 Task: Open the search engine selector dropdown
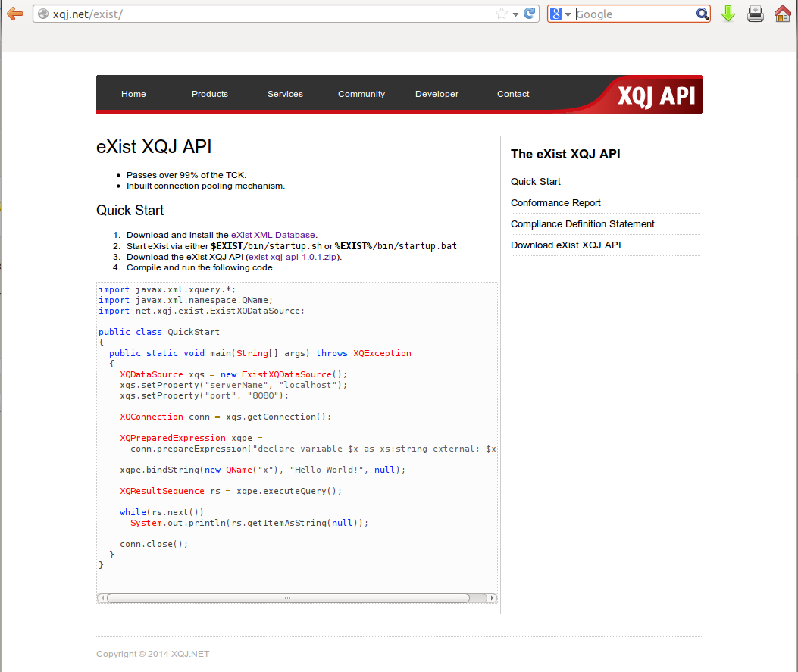coord(566,14)
